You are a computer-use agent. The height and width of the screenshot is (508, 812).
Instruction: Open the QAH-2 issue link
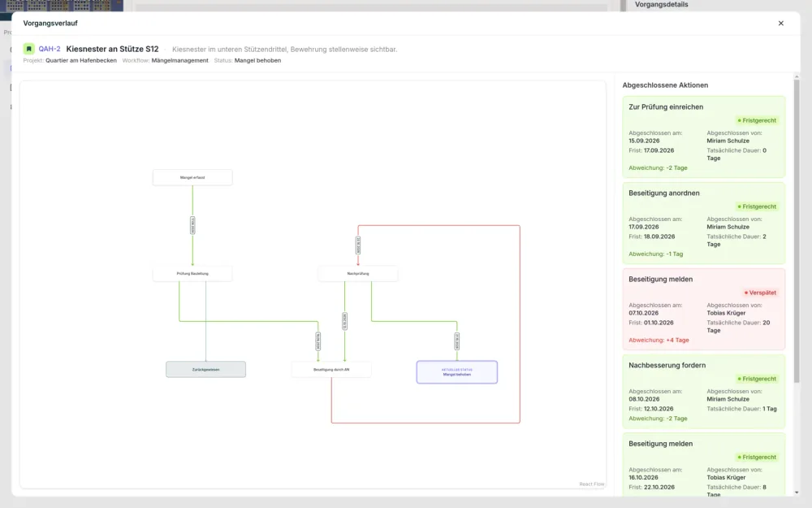tap(50, 49)
